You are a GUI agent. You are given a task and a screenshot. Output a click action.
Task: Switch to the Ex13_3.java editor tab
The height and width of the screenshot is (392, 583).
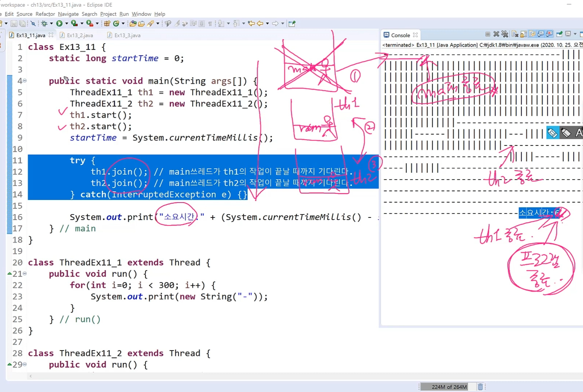[124, 35]
